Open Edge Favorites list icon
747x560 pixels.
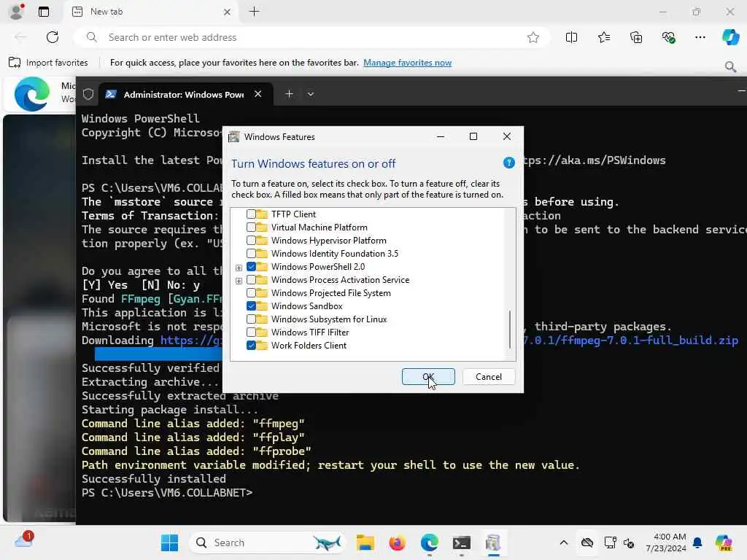(603, 37)
